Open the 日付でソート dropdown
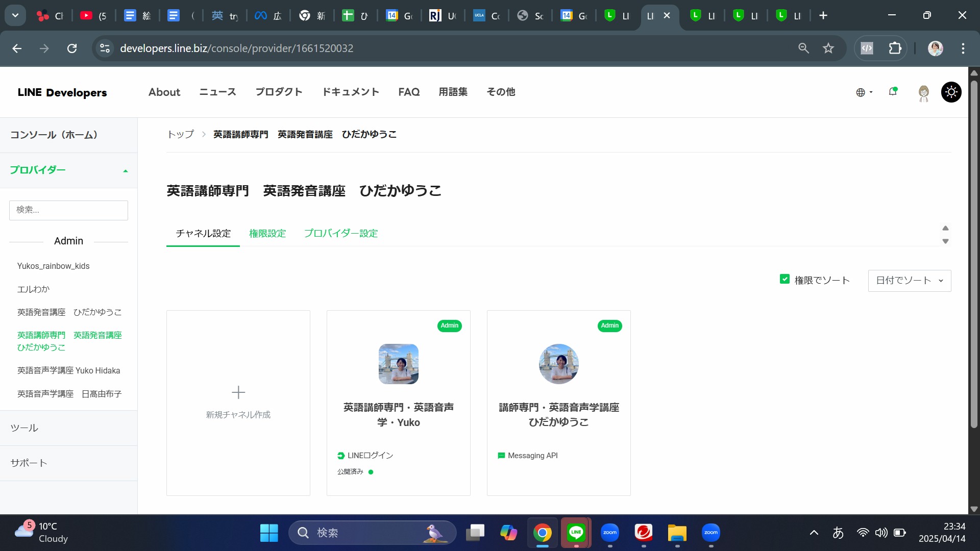980x551 pixels. (x=910, y=281)
